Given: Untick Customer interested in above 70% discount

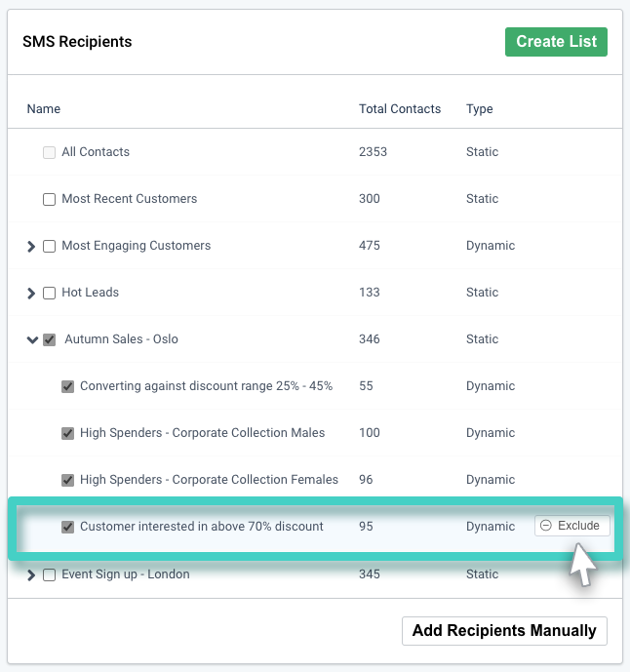Looking at the screenshot, I should 67,527.
